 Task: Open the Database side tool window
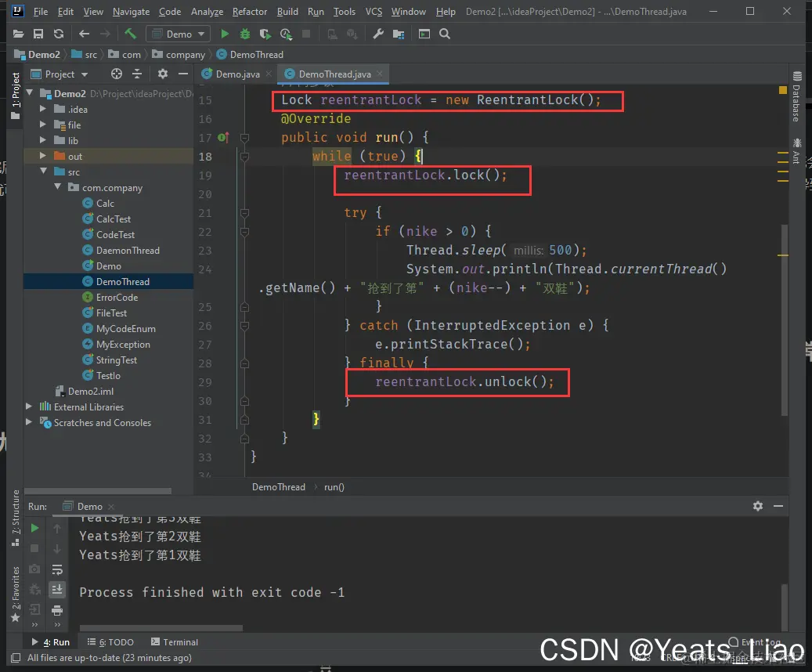796,97
